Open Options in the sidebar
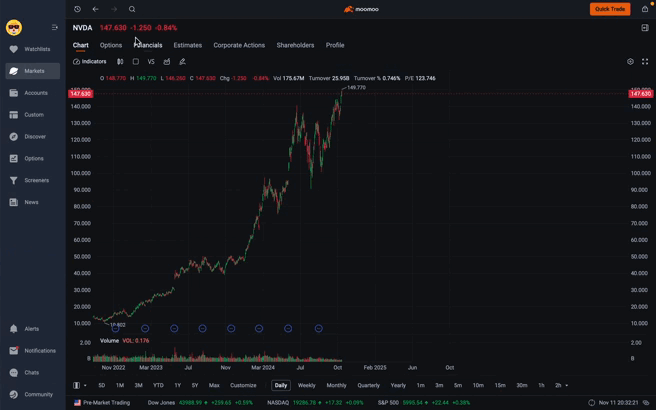The image size is (656, 410). coord(33,159)
